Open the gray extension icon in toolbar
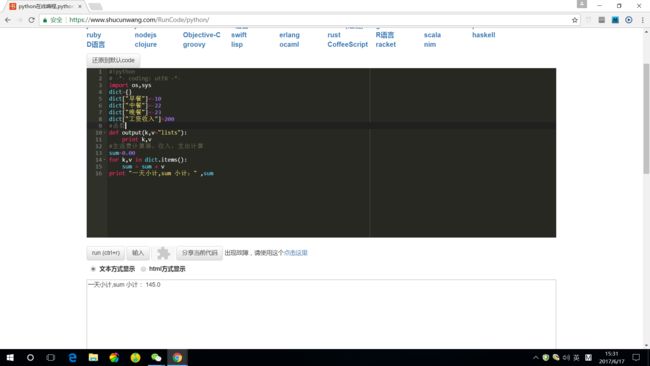The height and width of the screenshot is (366, 650). click(x=601, y=20)
